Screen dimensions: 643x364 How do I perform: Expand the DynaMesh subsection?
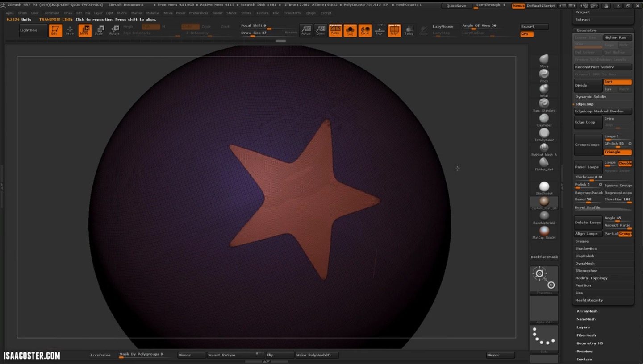click(585, 263)
